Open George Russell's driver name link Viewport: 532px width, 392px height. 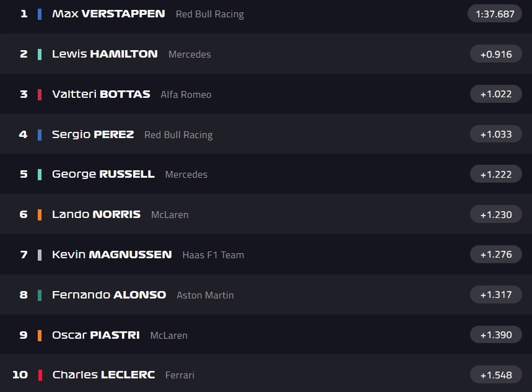(x=103, y=174)
